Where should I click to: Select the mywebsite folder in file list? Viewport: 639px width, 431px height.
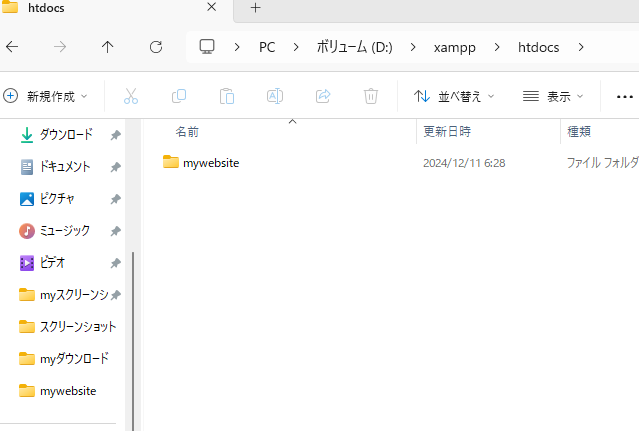point(210,162)
